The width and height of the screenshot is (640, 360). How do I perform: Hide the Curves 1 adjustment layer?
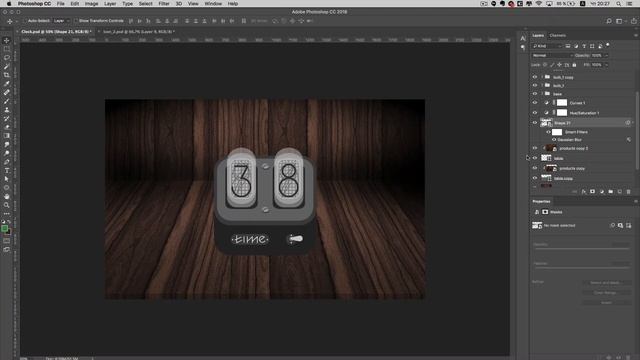[x=535, y=103]
